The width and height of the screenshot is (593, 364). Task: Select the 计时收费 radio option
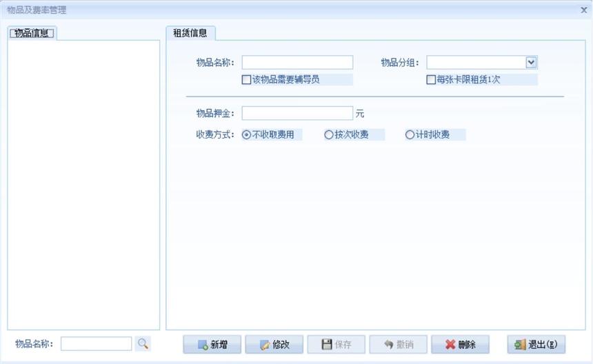[410, 135]
